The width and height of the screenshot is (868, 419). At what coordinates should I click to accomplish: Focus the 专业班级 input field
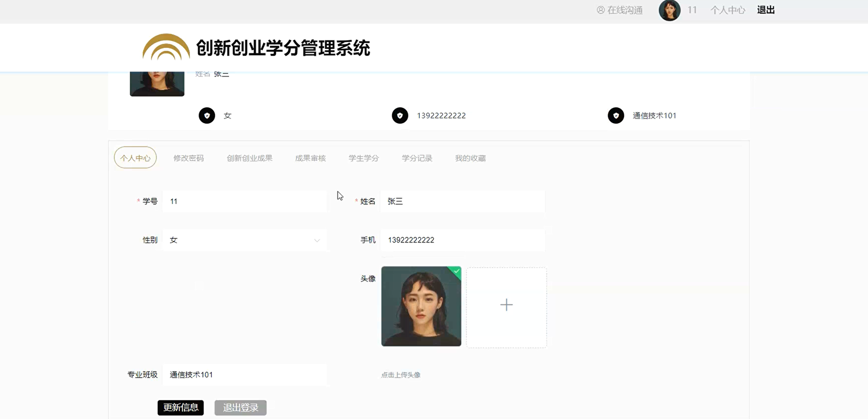click(245, 375)
